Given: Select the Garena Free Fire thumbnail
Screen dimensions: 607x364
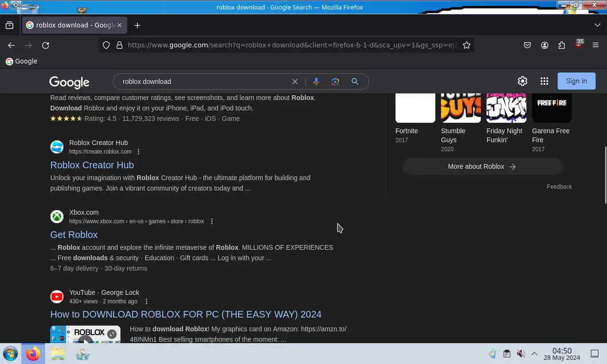Looking at the screenshot, I should (x=552, y=108).
